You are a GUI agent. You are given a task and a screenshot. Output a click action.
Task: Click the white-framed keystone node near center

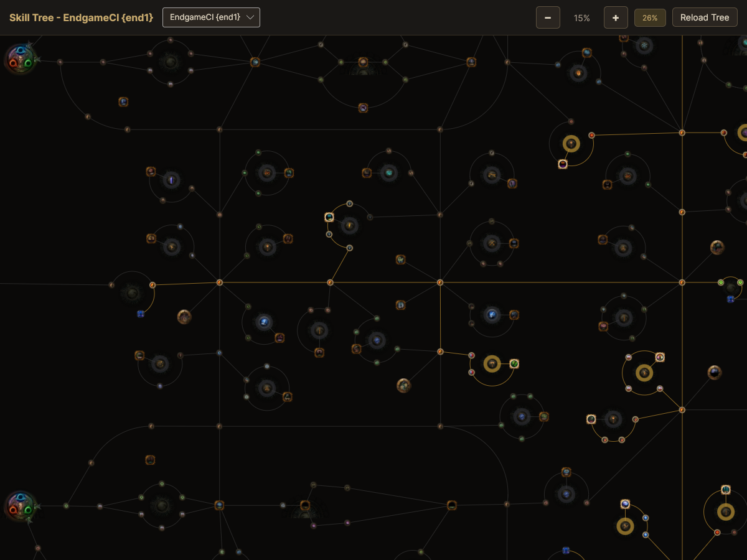[x=331, y=217]
